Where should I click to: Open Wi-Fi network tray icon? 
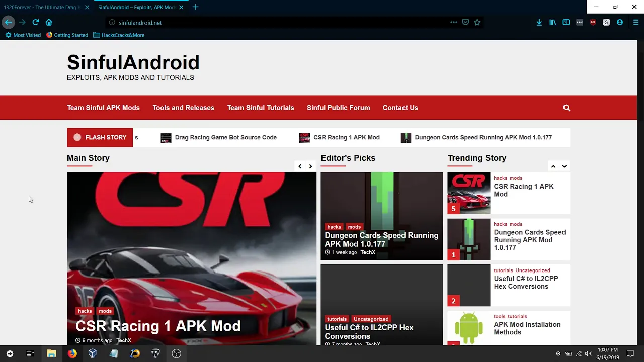tap(579, 354)
